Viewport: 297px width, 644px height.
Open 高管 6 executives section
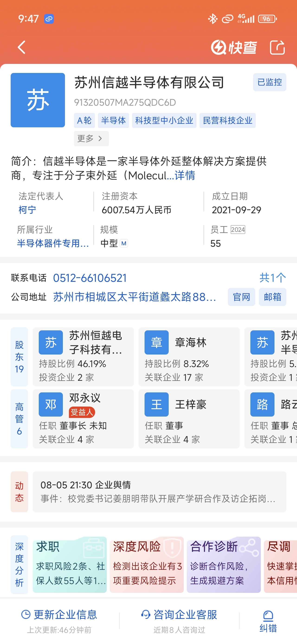coord(19,419)
